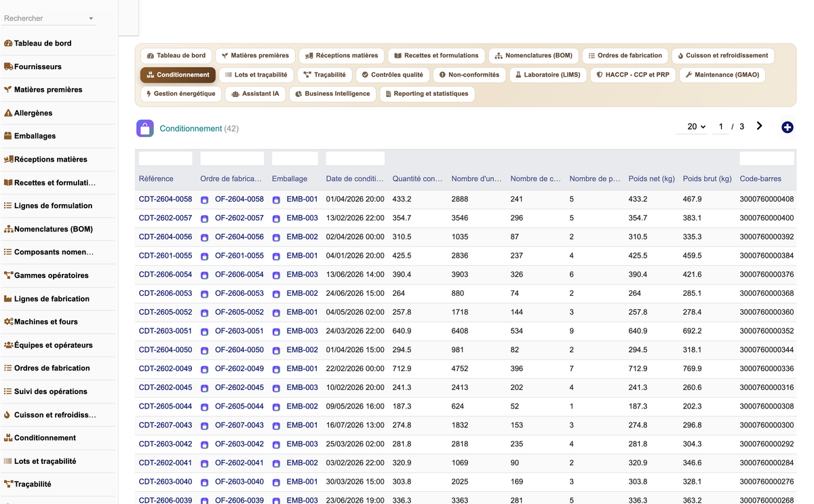
Task: Select Ordres de fabrication tab
Action: coord(625,56)
